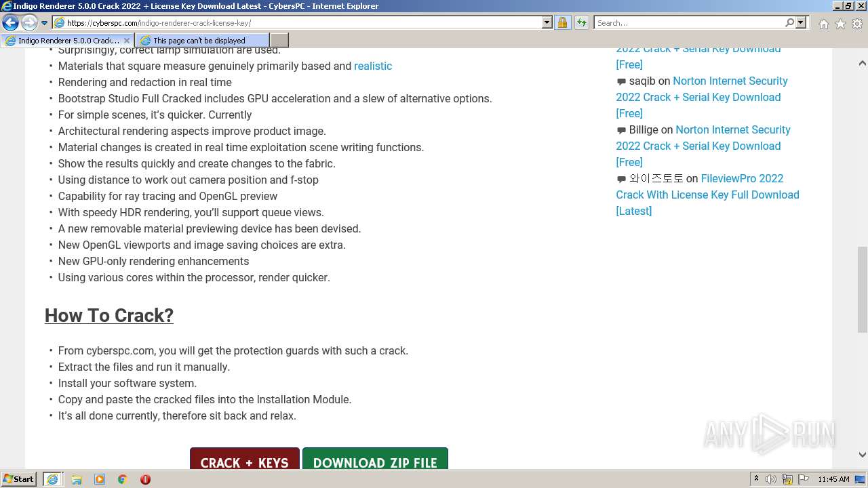Image resolution: width=868 pixels, height=488 pixels.
Task: Switch to Indigo Renderer 5.0.0 Crack tab
Action: 68,41
